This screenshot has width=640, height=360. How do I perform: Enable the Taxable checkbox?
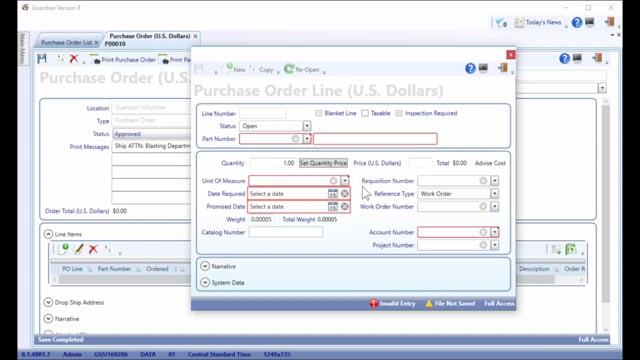tap(365, 113)
